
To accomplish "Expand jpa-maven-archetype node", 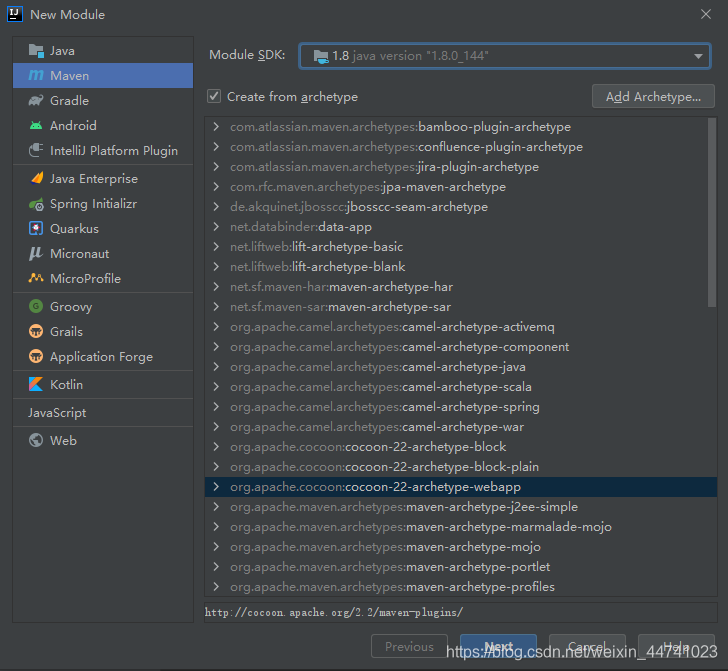I will [216, 186].
